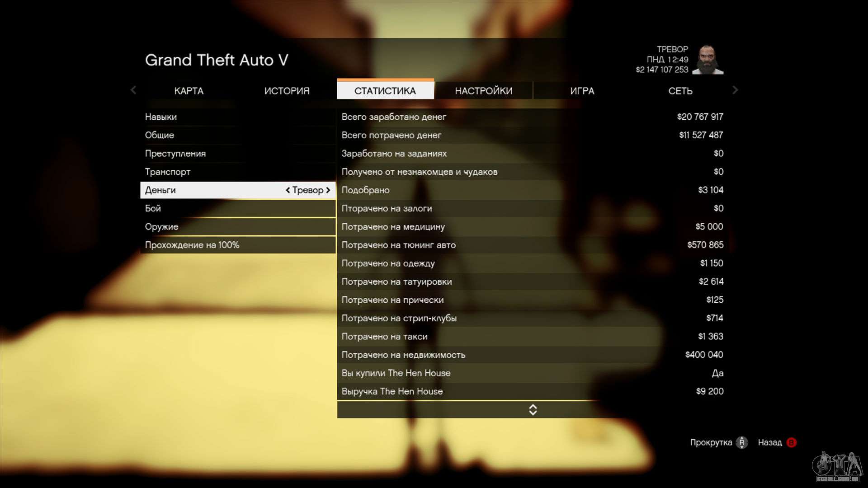Open ИГРА section from top menu

pyautogui.click(x=582, y=90)
